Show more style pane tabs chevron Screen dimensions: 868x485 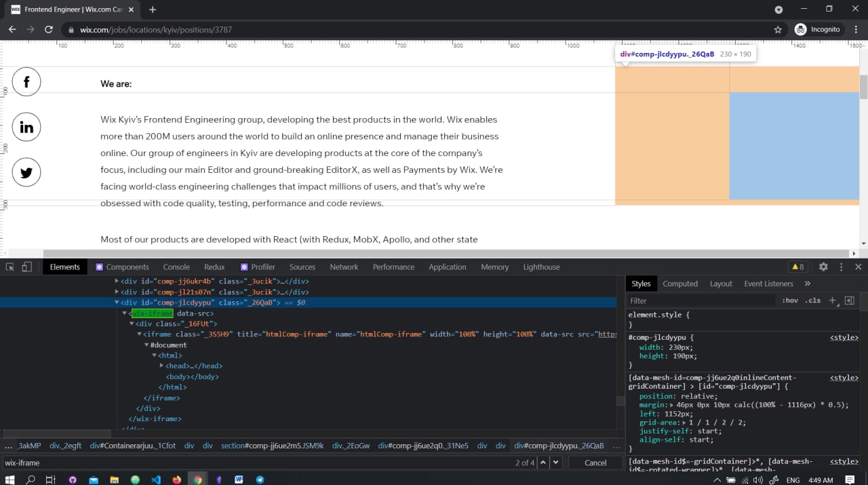(x=808, y=284)
